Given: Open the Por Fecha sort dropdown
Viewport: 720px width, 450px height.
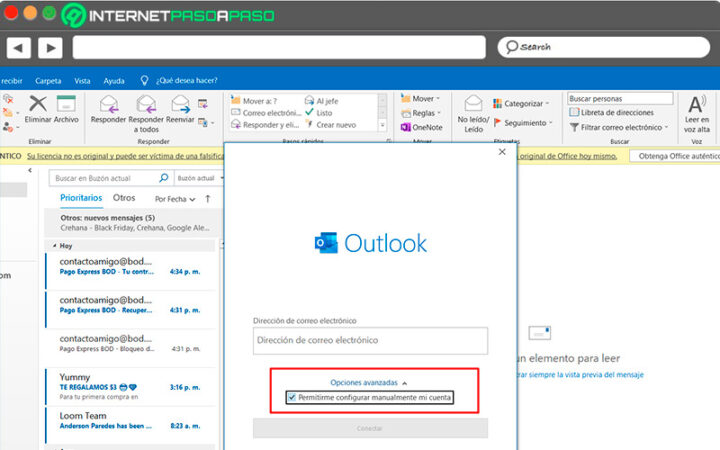Looking at the screenshot, I should [175, 199].
